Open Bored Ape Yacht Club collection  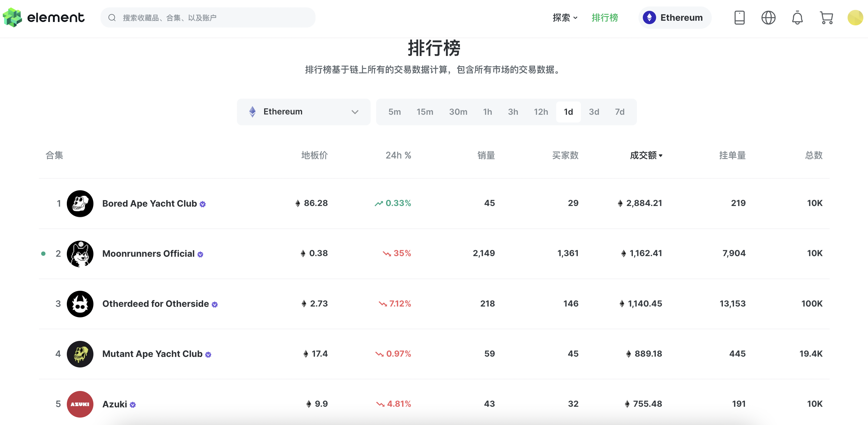tap(150, 204)
